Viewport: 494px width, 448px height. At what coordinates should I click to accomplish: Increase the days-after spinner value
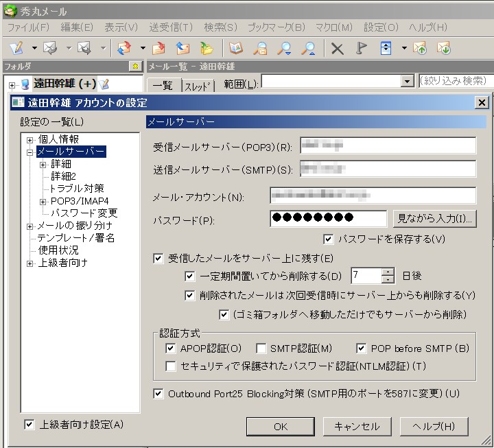388,272
